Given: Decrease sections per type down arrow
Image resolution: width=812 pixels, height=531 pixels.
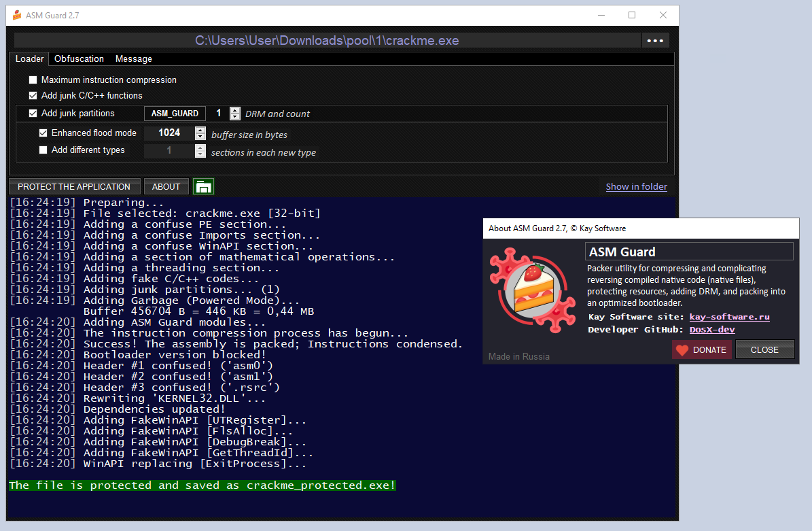Looking at the screenshot, I should [x=200, y=154].
